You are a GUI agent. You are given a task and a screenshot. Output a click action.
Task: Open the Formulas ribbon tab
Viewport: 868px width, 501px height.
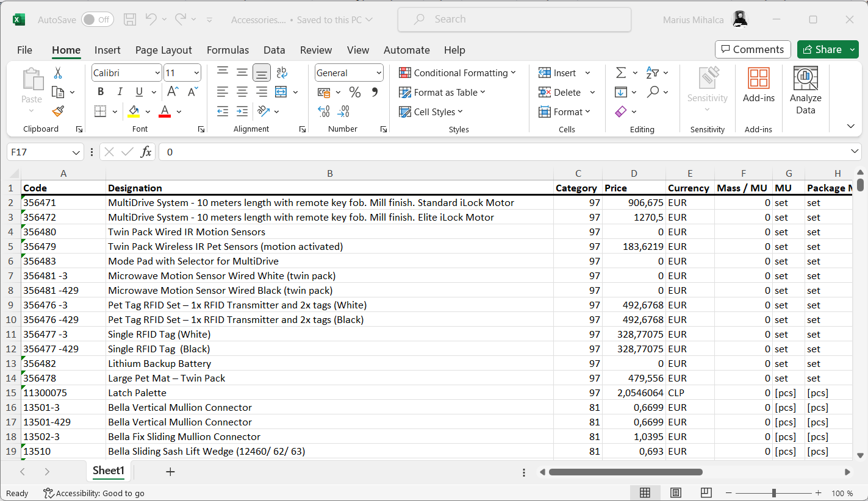click(x=228, y=50)
